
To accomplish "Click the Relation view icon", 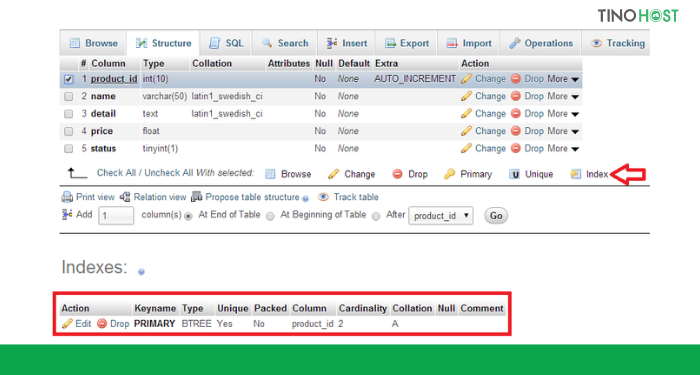I will [125, 197].
